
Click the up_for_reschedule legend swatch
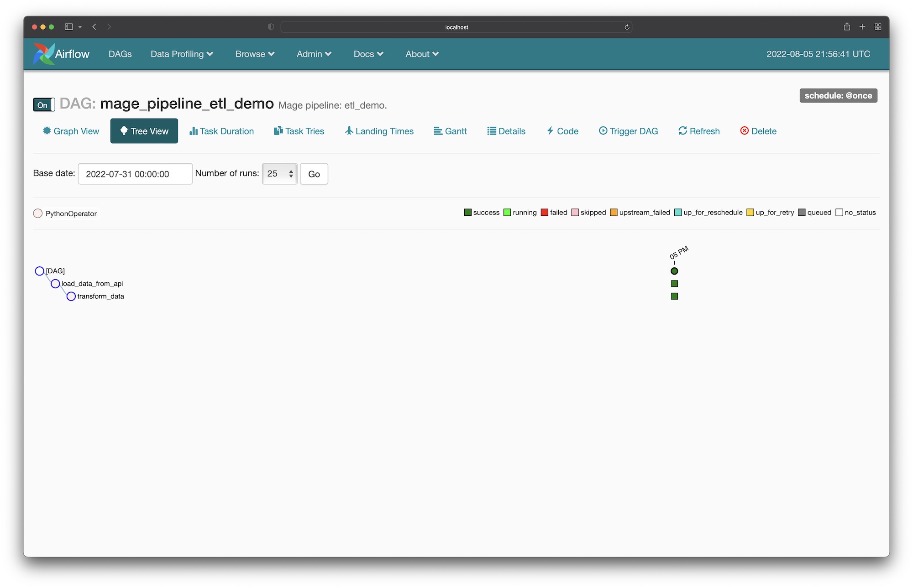pos(678,213)
